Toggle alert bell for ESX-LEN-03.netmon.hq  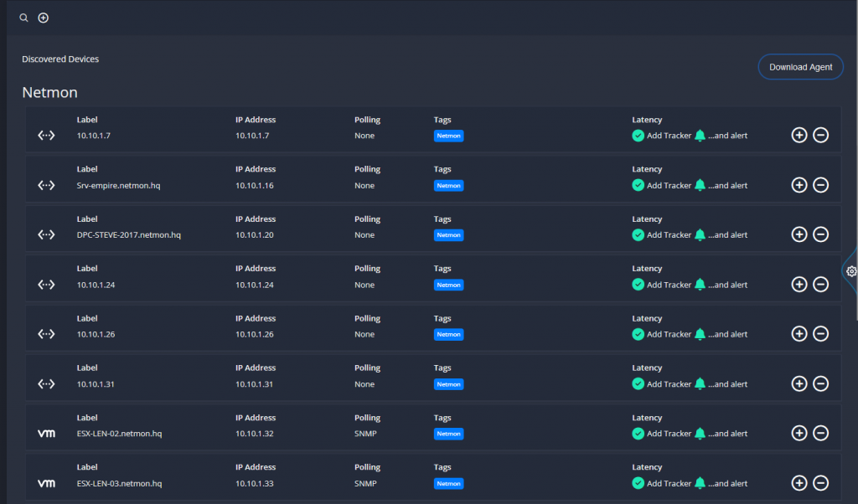pyautogui.click(x=700, y=483)
